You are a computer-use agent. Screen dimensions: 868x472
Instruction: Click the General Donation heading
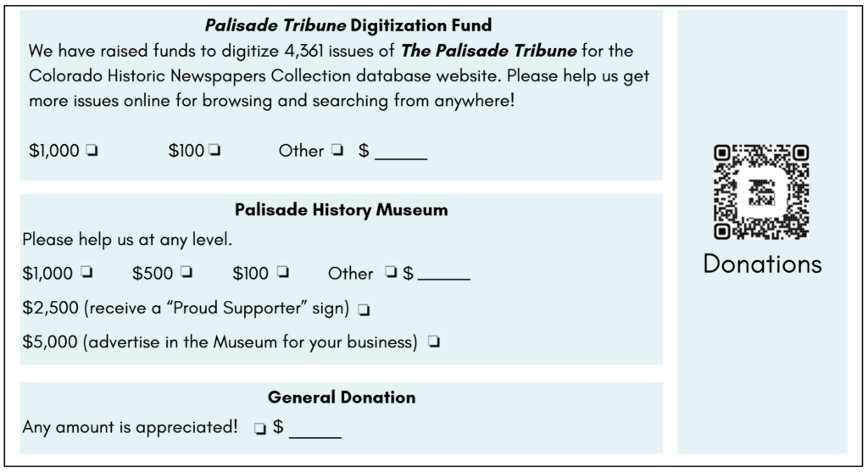pyautogui.click(x=342, y=397)
